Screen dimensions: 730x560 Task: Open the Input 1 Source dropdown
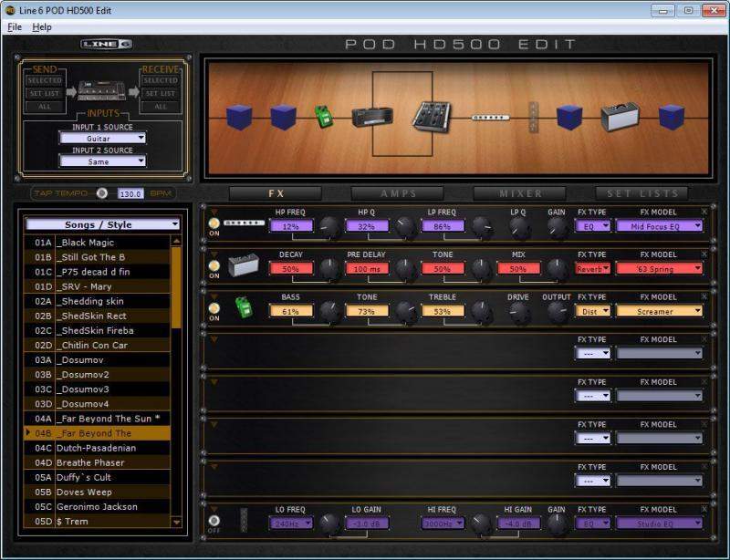(102, 139)
